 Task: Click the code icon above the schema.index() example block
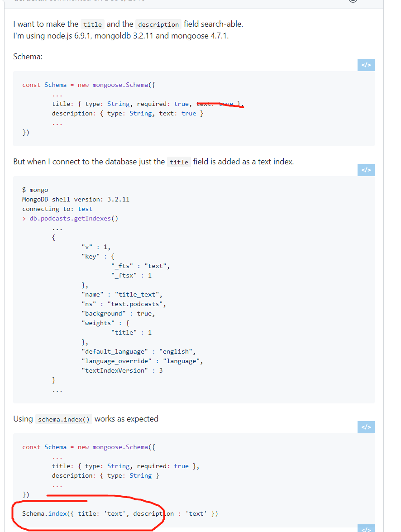(x=366, y=427)
